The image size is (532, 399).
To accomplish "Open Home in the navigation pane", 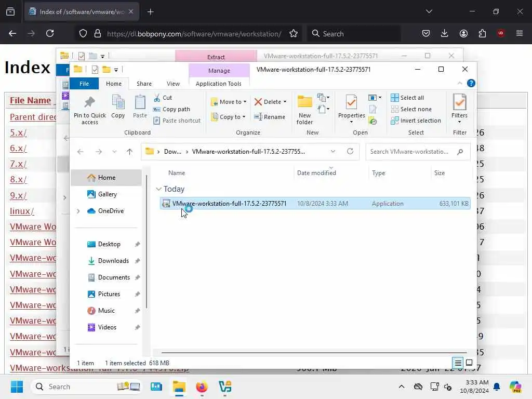I will point(106,178).
